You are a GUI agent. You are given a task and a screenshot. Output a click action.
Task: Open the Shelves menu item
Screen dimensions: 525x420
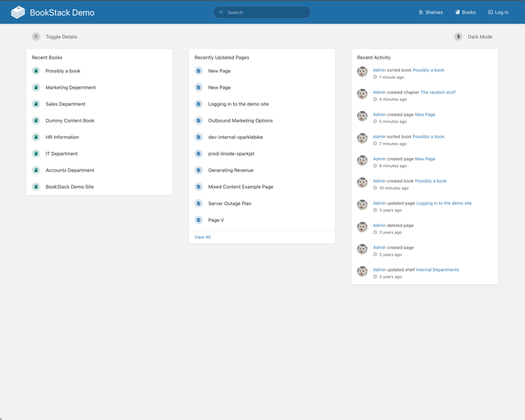click(431, 12)
